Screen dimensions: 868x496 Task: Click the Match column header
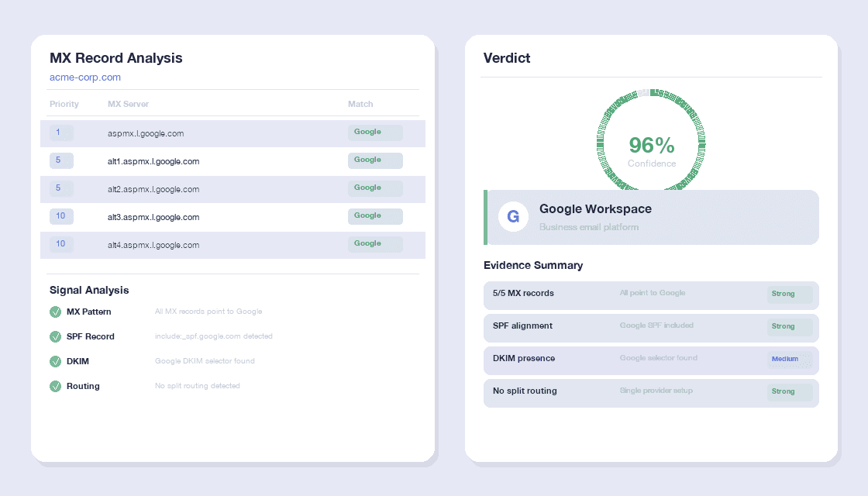click(x=360, y=104)
